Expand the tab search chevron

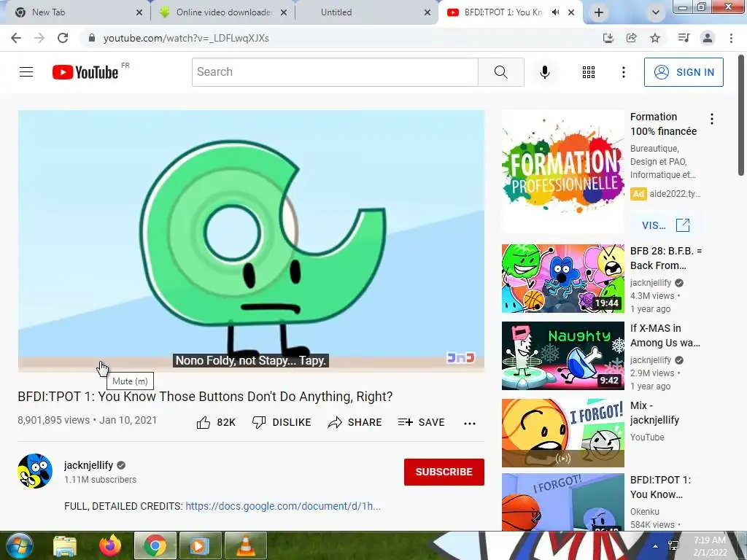click(x=656, y=12)
